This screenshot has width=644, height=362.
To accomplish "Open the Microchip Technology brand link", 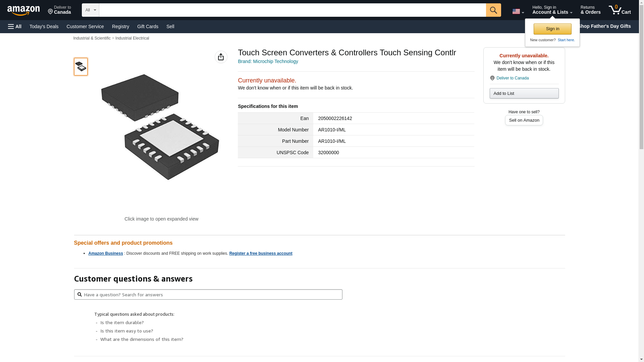I will 268,61.
